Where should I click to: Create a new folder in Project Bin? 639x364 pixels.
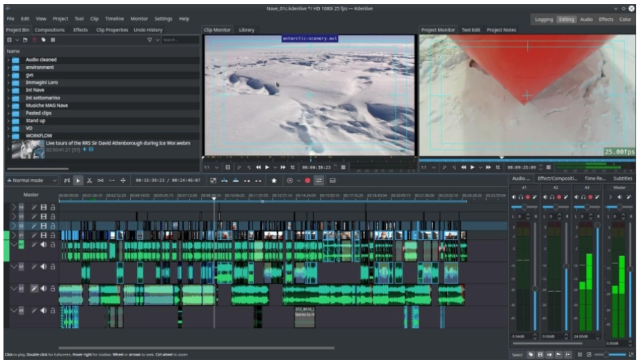26,40
